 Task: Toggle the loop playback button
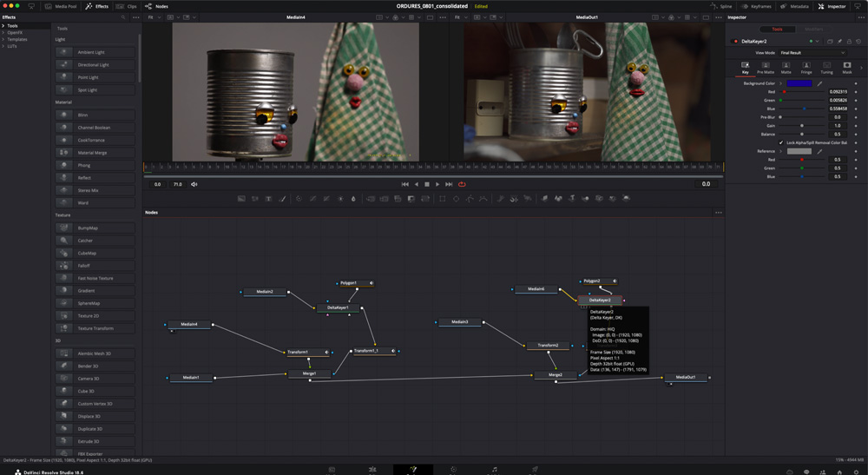point(462,184)
